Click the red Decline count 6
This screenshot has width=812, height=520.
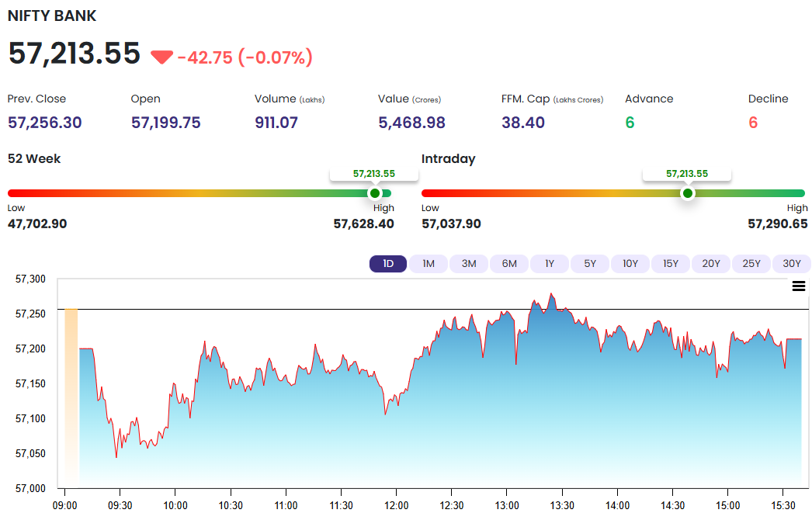pyautogui.click(x=753, y=123)
